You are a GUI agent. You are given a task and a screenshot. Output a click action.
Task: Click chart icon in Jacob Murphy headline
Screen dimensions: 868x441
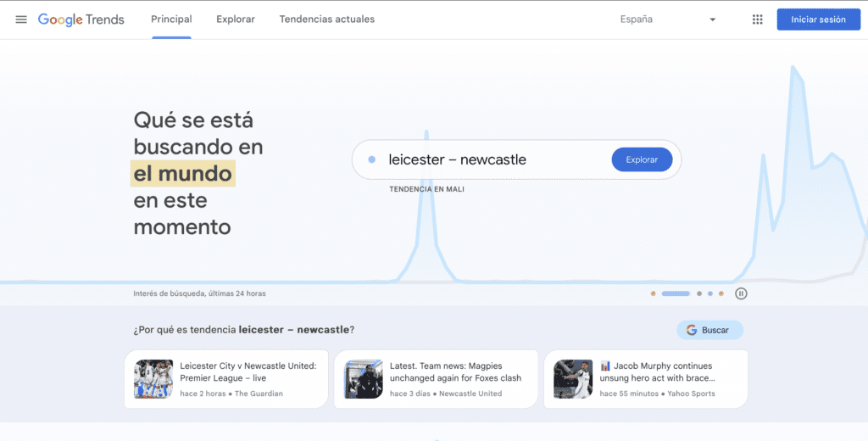(605, 366)
